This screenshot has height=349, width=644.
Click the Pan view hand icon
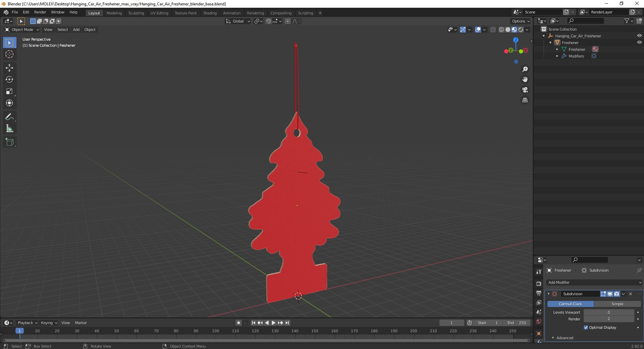525,79
